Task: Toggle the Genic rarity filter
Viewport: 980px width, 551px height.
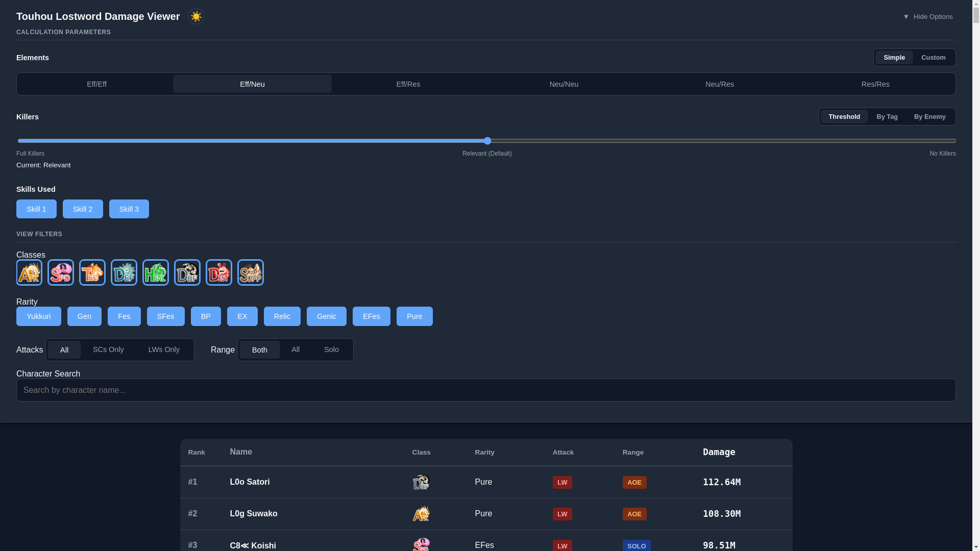Action: (x=327, y=316)
